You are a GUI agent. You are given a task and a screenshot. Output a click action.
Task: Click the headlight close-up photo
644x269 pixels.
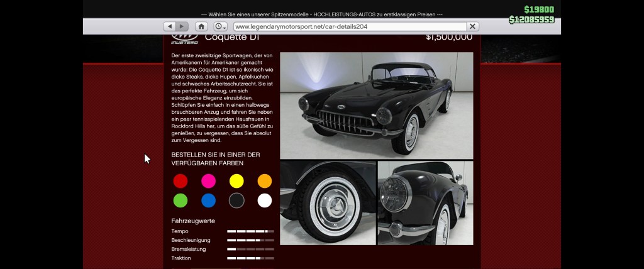[426, 203]
